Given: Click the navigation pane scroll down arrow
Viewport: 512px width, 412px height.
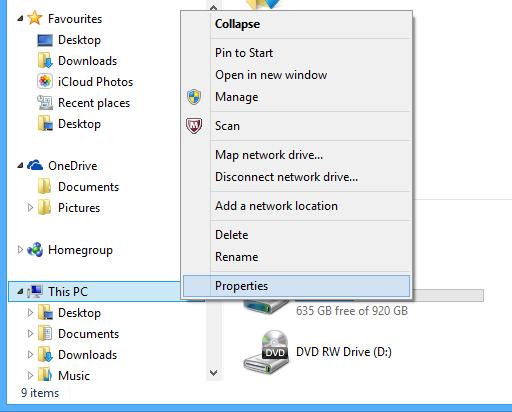Looking at the screenshot, I should tap(214, 373).
